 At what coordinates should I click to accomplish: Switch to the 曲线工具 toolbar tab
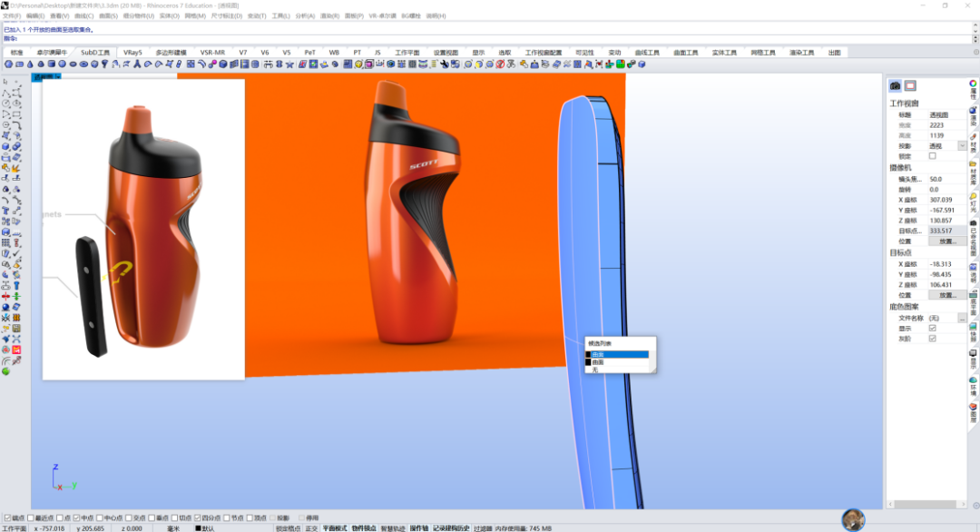pyautogui.click(x=647, y=53)
